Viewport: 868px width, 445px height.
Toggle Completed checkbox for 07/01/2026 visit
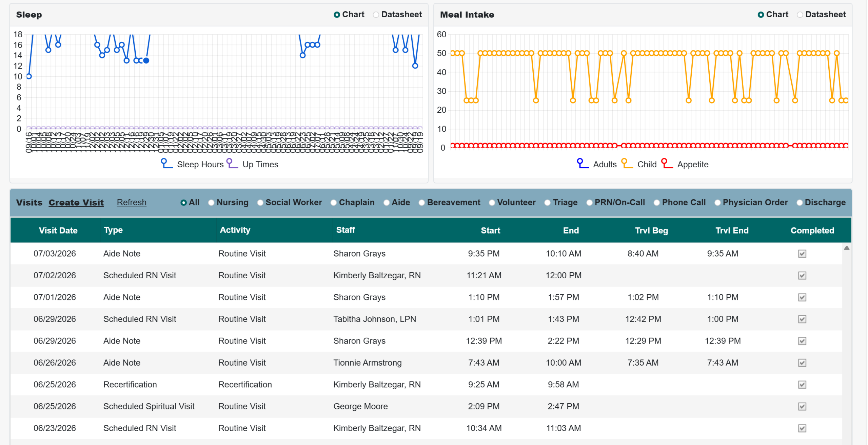(802, 297)
